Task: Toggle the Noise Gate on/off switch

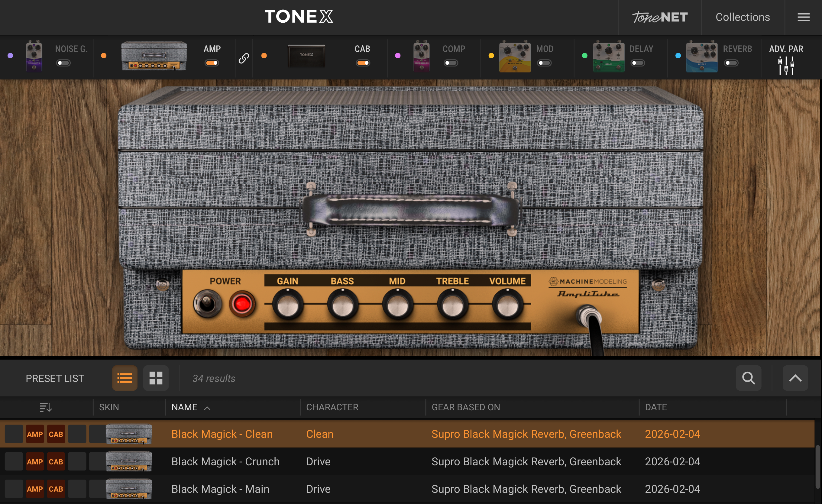Action: coord(63,63)
